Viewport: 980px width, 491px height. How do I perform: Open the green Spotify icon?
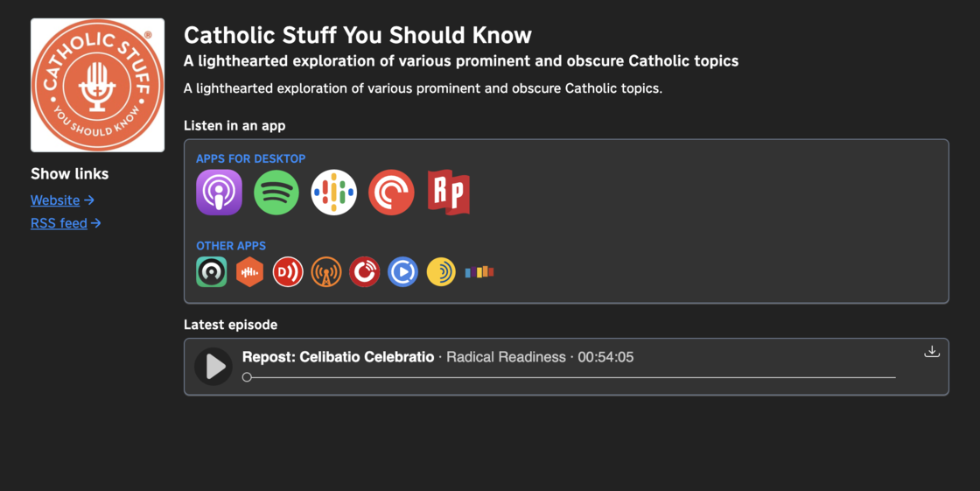(x=276, y=193)
